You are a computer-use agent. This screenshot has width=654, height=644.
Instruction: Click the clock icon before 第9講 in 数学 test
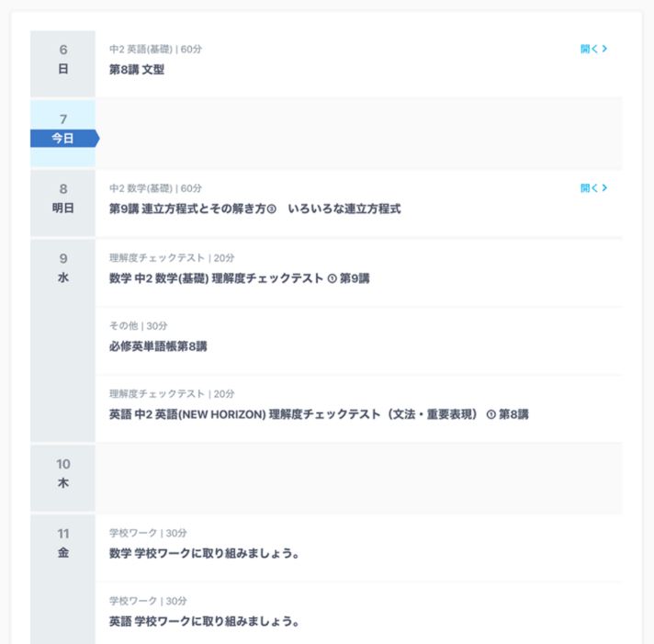point(332,278)
